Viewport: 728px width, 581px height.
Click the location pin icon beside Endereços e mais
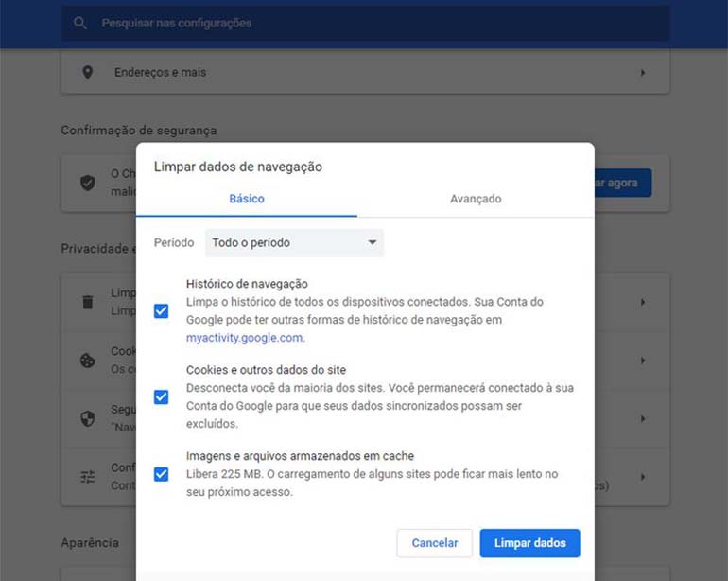(88, 73)
